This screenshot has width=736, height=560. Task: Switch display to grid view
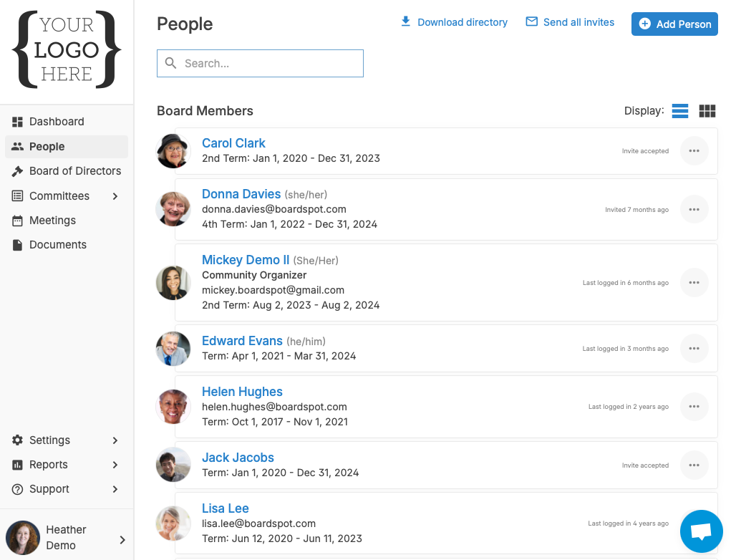707,111
